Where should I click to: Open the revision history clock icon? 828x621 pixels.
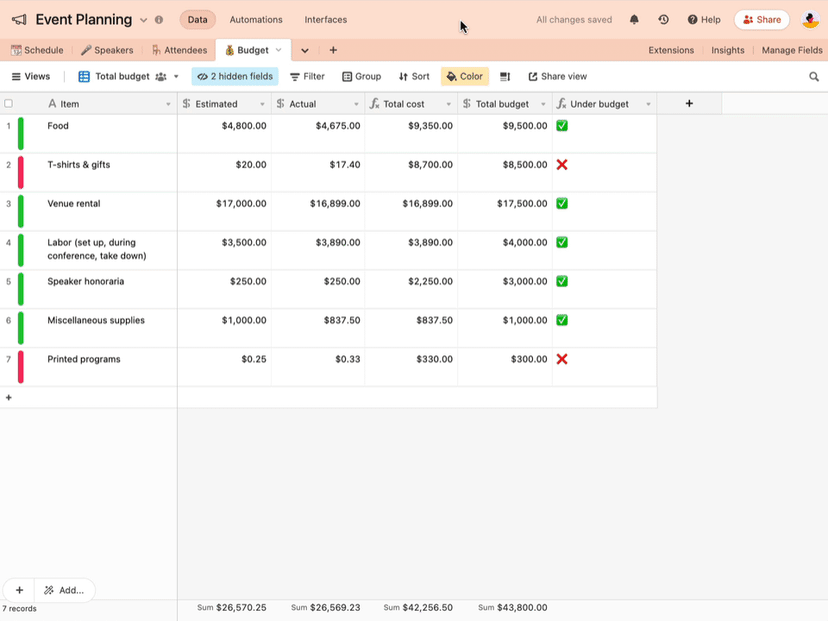pyautogui.click(x=662, y=19)
